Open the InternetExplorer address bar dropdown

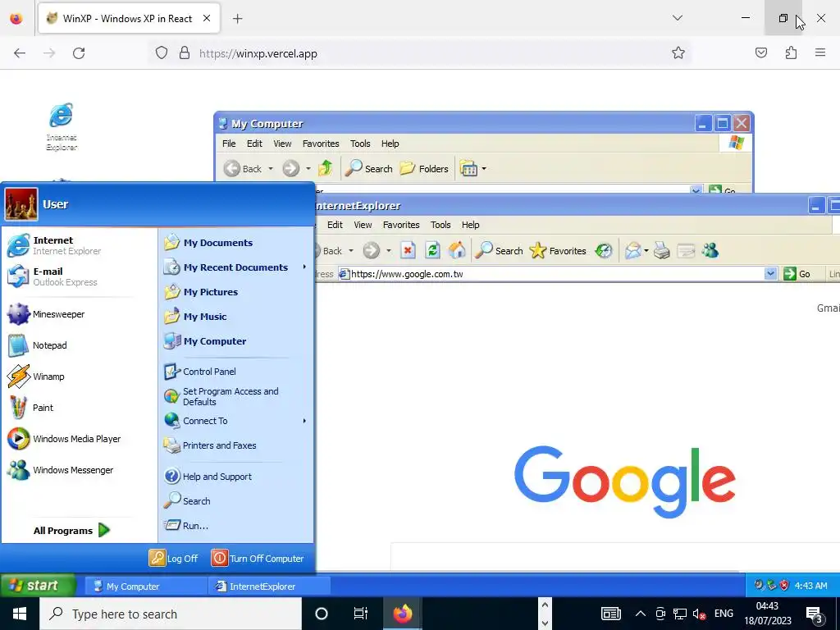(769, 274)
